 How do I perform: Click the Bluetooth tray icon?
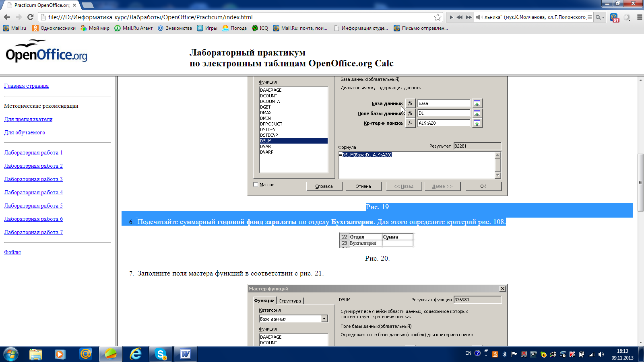505,354
